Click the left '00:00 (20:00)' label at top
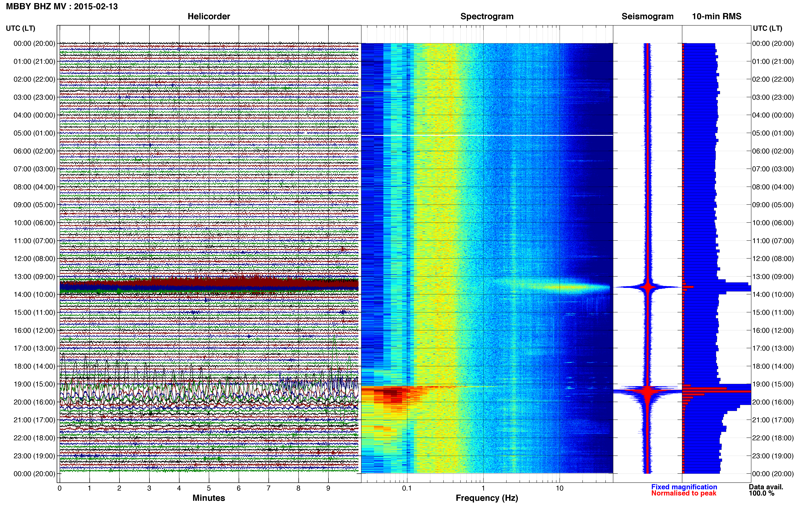Screen dimensions: 812x508 34,43
